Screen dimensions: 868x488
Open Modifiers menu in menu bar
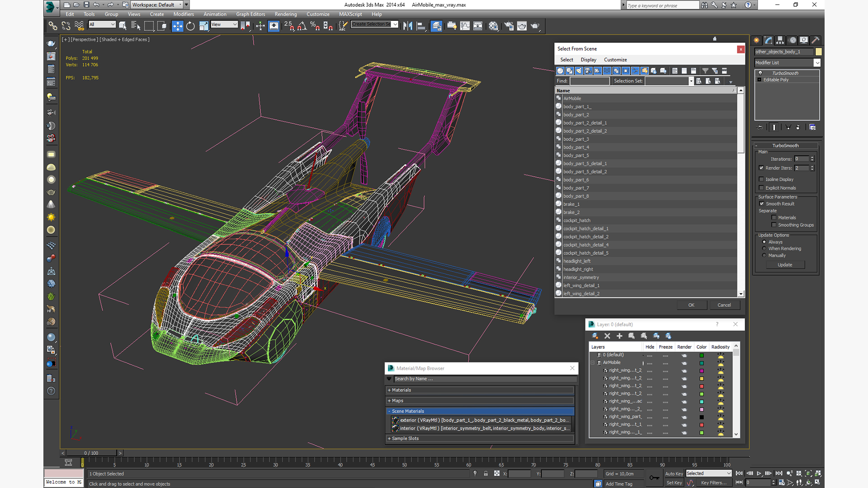tap(184, 14)
